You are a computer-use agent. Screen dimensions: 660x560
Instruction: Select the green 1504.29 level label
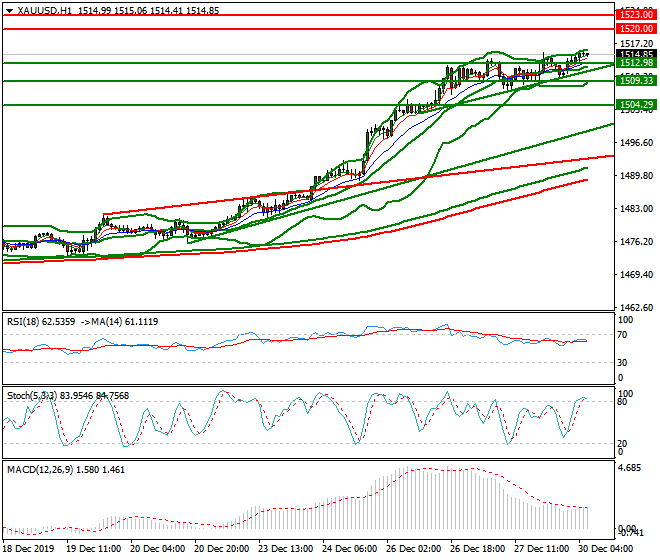pyautogui.click(x=636, y=104)
